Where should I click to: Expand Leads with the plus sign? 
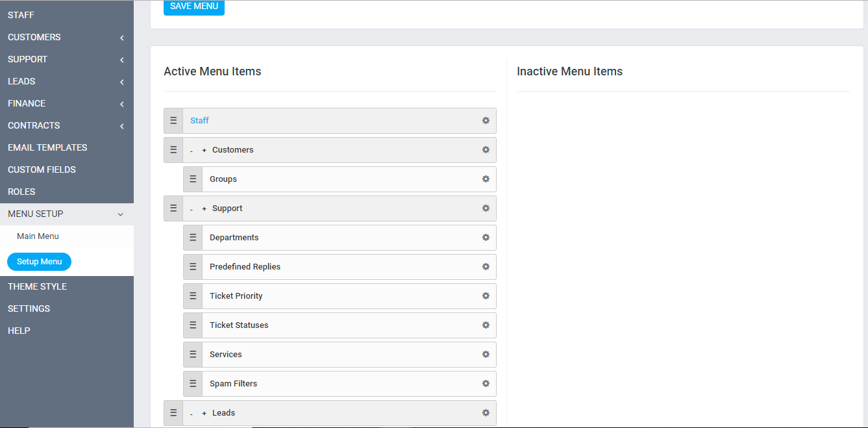[204, 413]
